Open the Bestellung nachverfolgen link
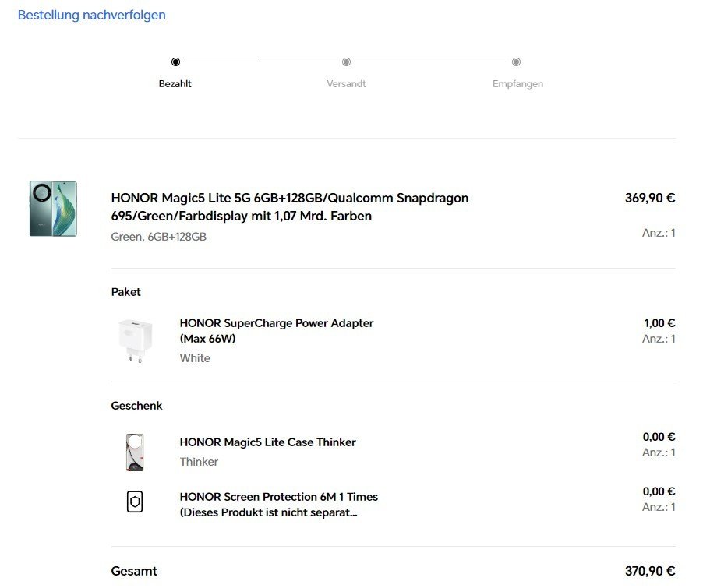 91,15
